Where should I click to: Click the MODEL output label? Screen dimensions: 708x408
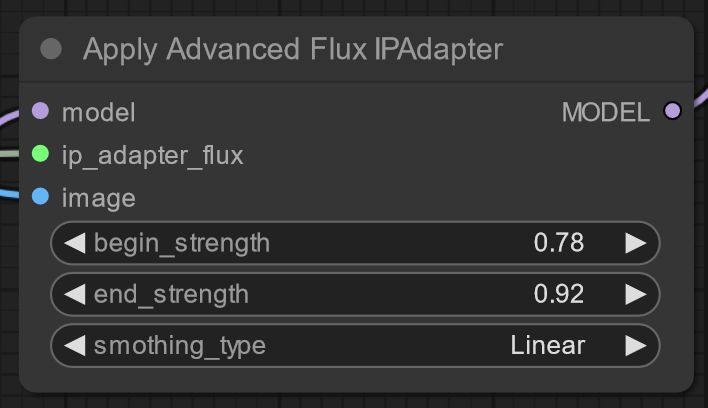tap(605, 113)
